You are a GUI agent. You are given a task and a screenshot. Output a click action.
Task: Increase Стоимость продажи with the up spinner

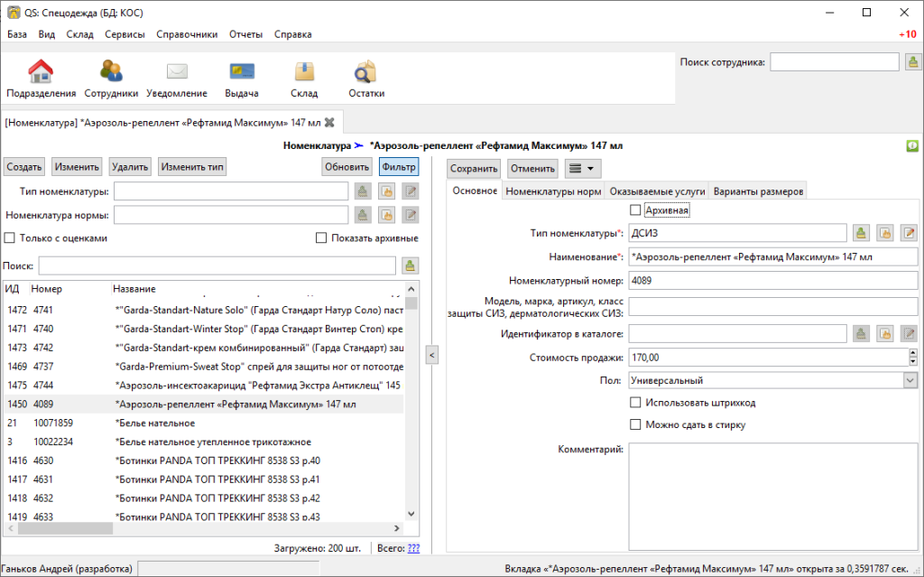tap(910, 354)
